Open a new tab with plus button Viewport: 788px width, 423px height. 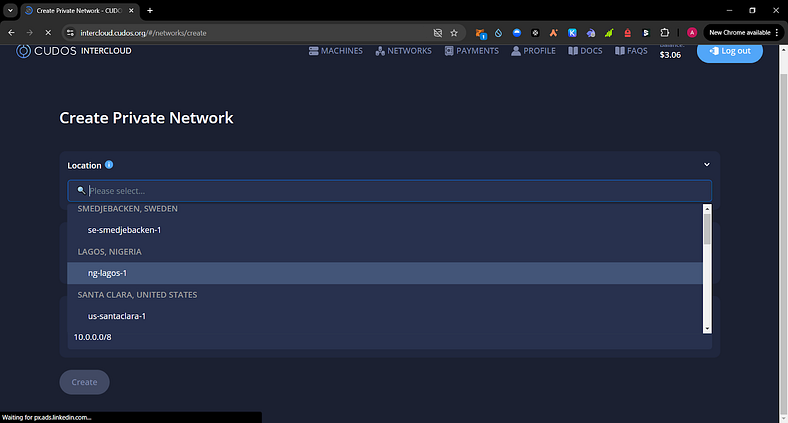click(150, 11)
